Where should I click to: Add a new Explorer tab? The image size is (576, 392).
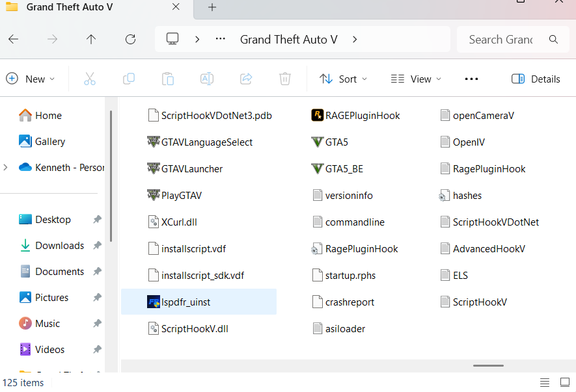tap(212, 7)
